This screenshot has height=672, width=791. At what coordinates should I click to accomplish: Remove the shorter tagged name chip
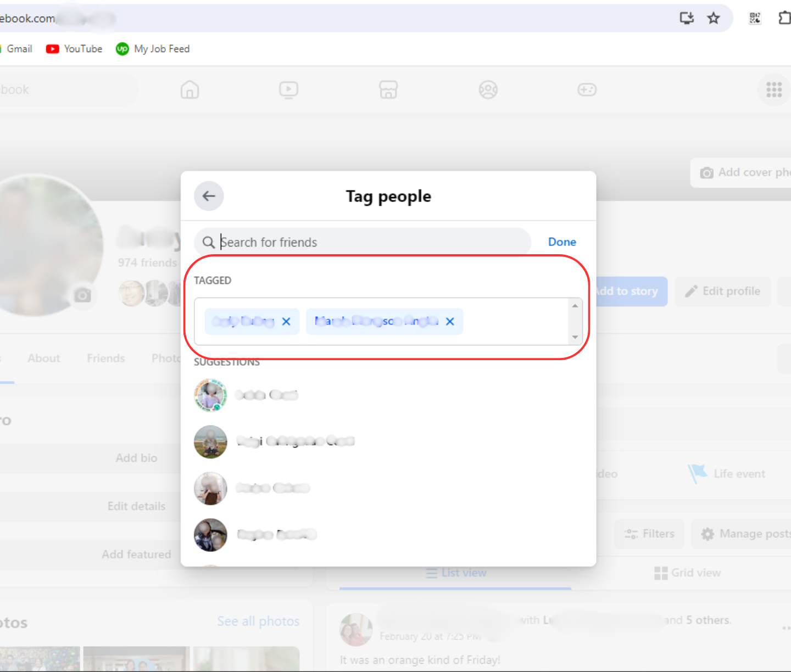[286, 322]
